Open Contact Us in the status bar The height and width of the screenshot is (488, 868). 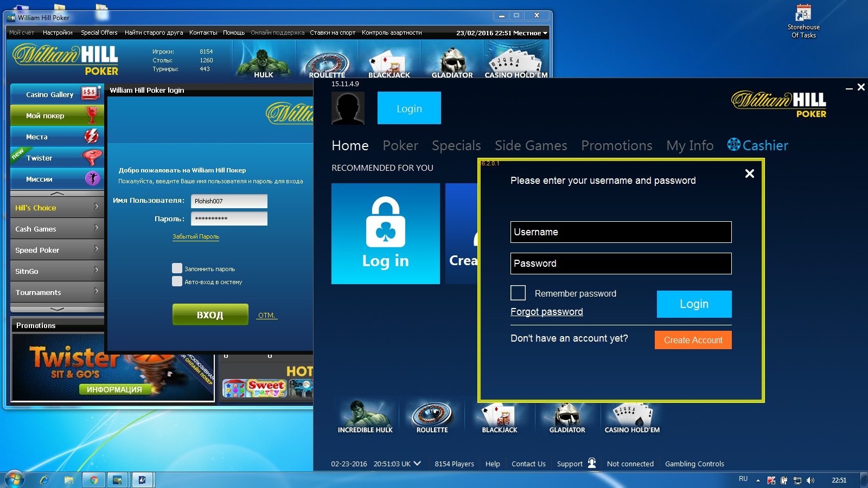coord(528,464)
